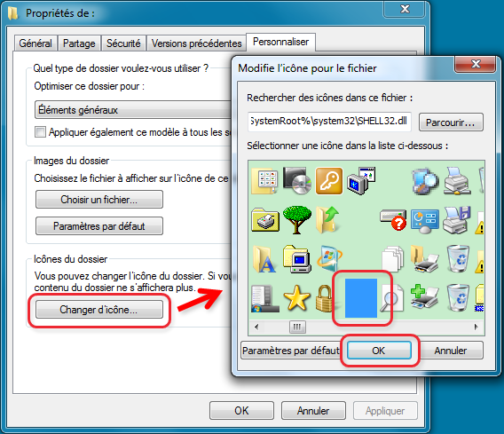The image size is (504, 434).
Task: Tick 'Appliquer également ce modèle' checkbox
Action: pyautogui.click(x=40, y=132)
